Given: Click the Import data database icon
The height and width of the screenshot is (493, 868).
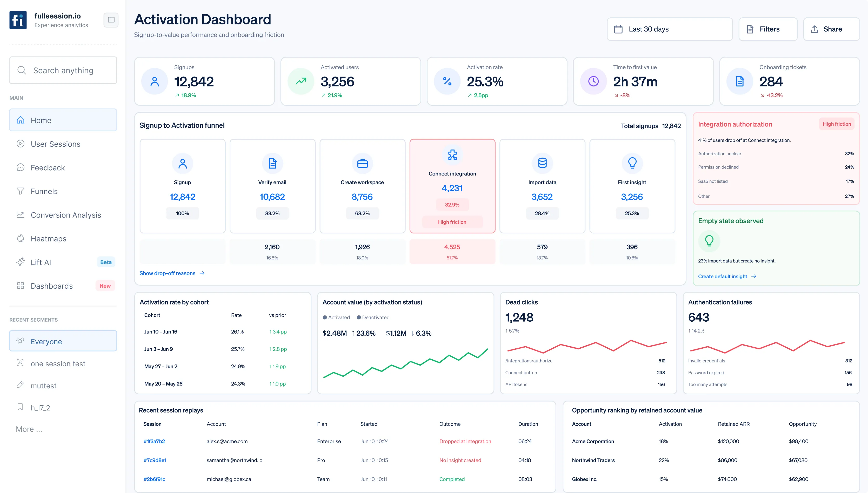Looking at the screenshot, I should 542,163.
